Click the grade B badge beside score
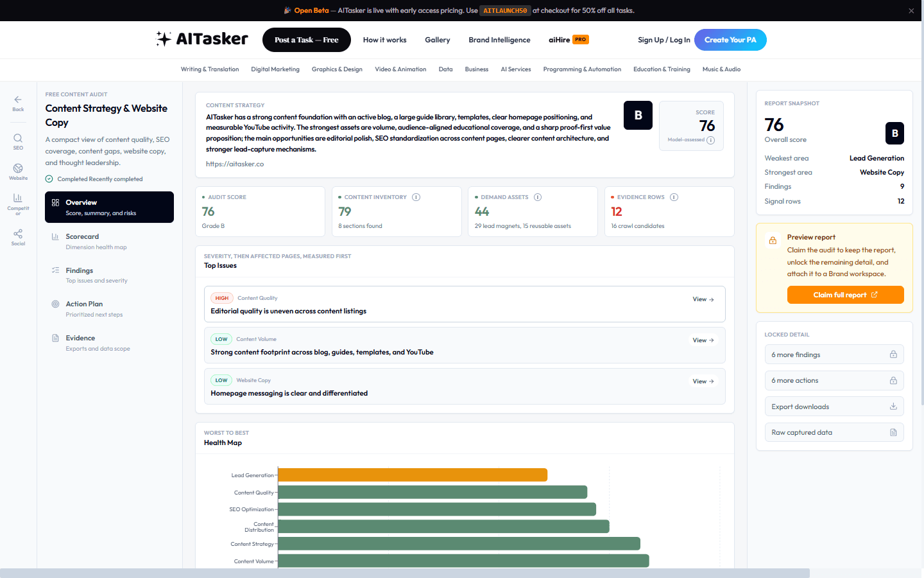The height and width of the screenshot is (578, 924). coord(638,115)
